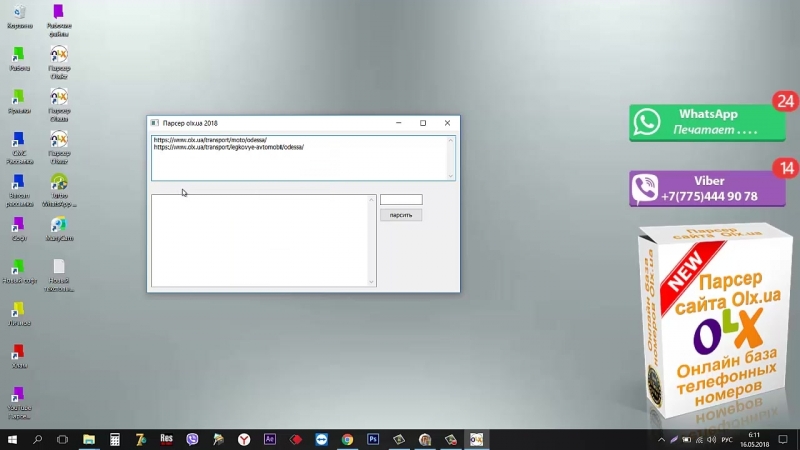
Task: Open the Windows Start menu
Action: [x=12, y=439]
